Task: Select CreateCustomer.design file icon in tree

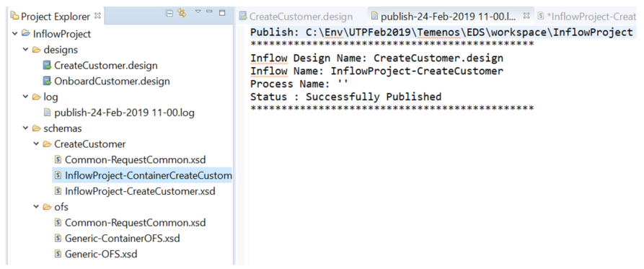Action: 47,66
